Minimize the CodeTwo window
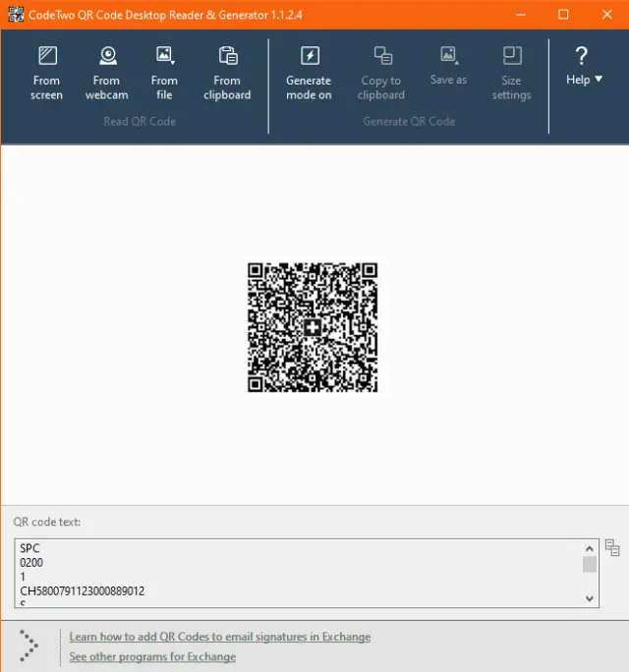 [x=521, y=15]
